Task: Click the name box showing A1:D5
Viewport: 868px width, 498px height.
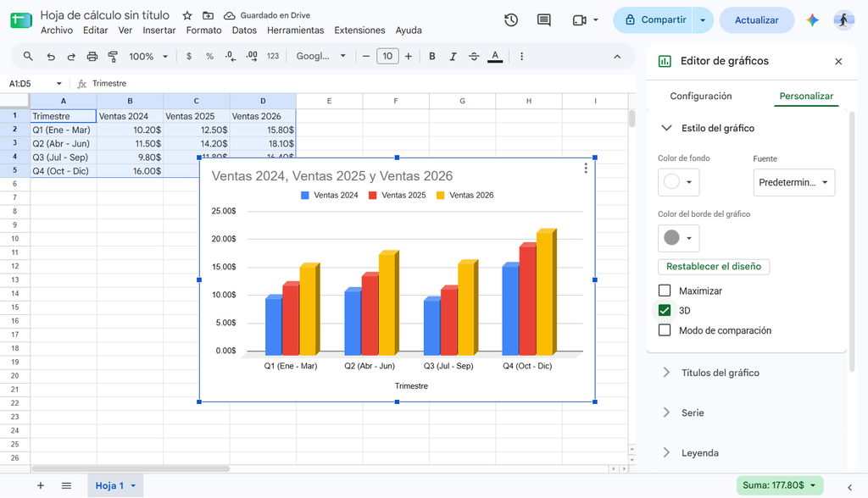Action: 35,84
